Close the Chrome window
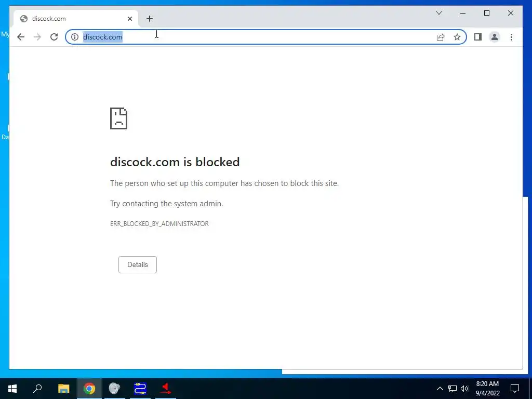This screenshot has width=532, height=399. pyautogui.click(x=510, y=13)
